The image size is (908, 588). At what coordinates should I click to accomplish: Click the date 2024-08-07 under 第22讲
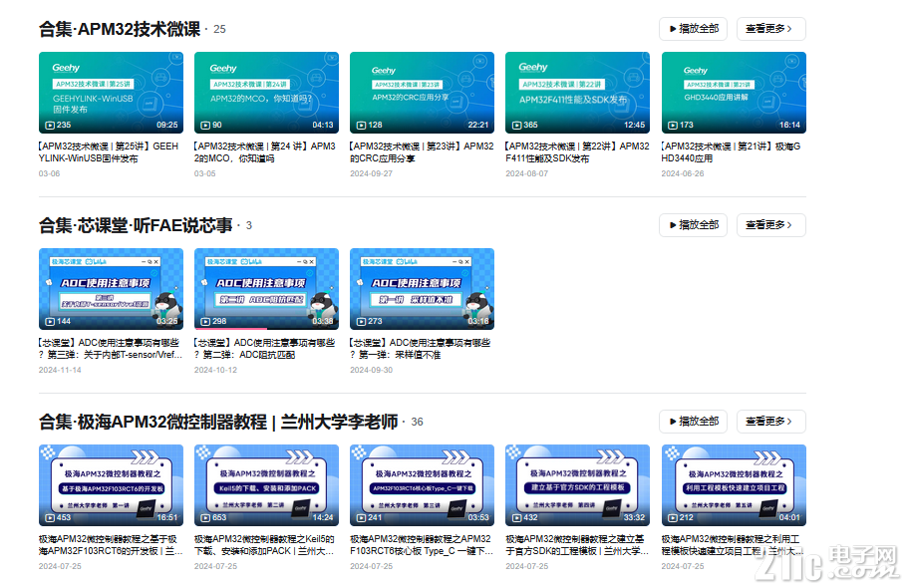(x=527, y=173)
